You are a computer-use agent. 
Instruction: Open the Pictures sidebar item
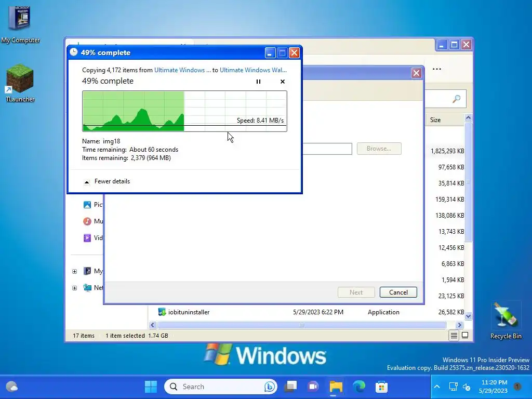click(x=92, y=205)
